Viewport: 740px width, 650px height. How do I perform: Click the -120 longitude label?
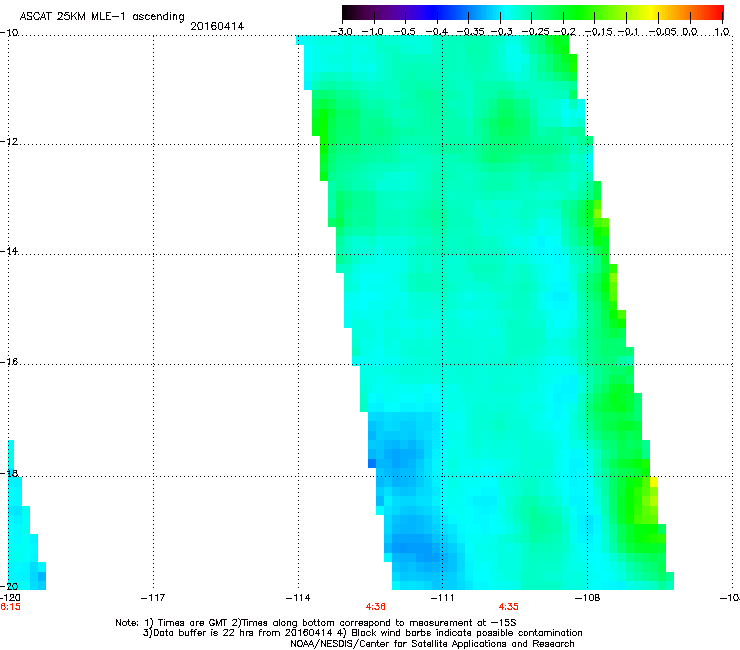[x=10, y=598]
